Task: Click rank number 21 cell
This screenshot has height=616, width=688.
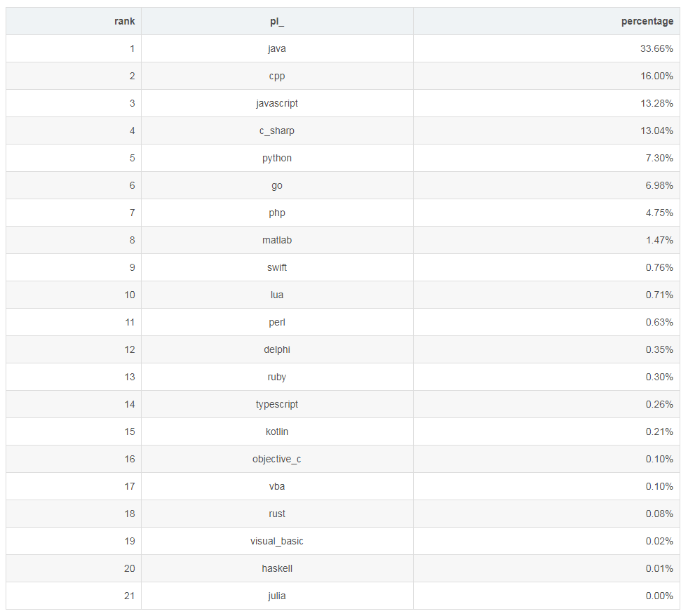Action: [x=129, y=596]
